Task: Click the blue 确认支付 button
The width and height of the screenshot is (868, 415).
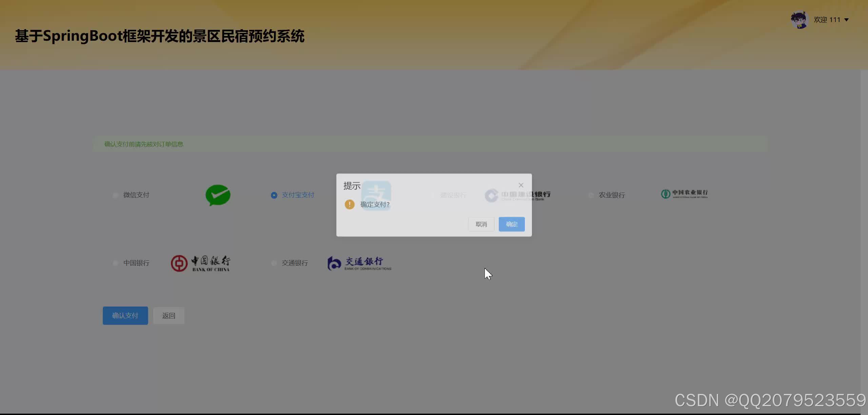Action: [125, 316]
